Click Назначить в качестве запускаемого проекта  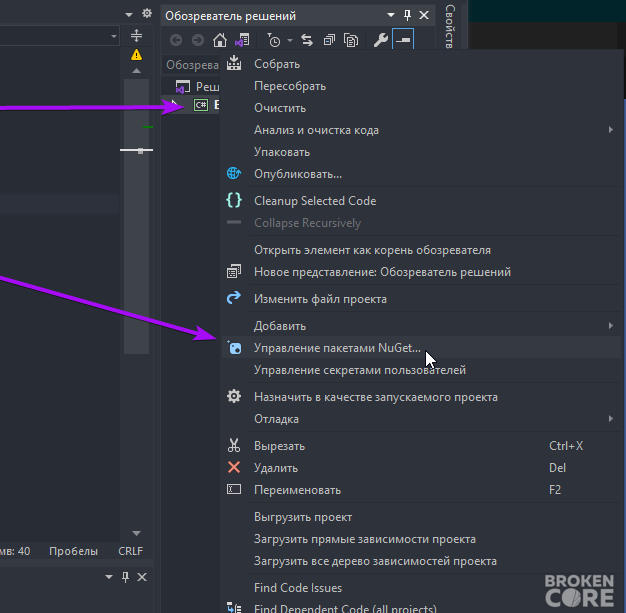[420, 397]
